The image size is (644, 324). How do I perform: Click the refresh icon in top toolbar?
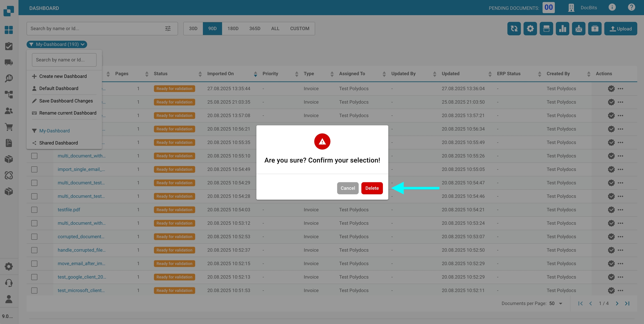coord(514,29)
